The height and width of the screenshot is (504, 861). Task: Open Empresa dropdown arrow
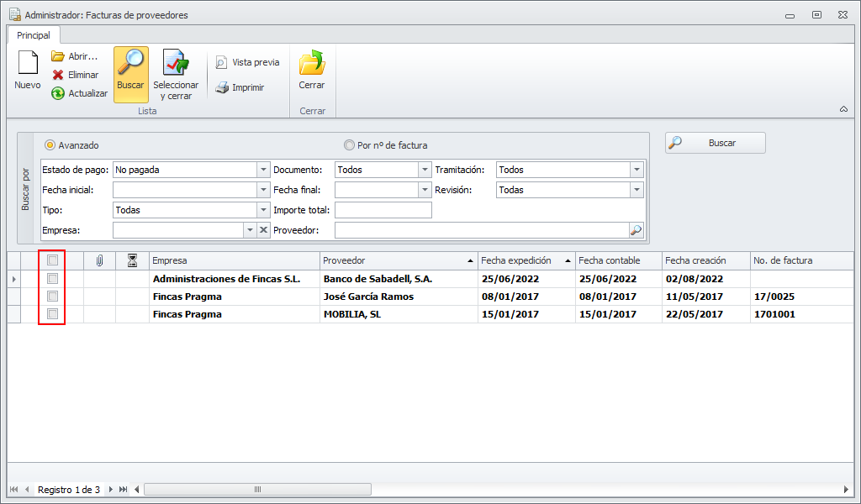(x=250, y=230)
